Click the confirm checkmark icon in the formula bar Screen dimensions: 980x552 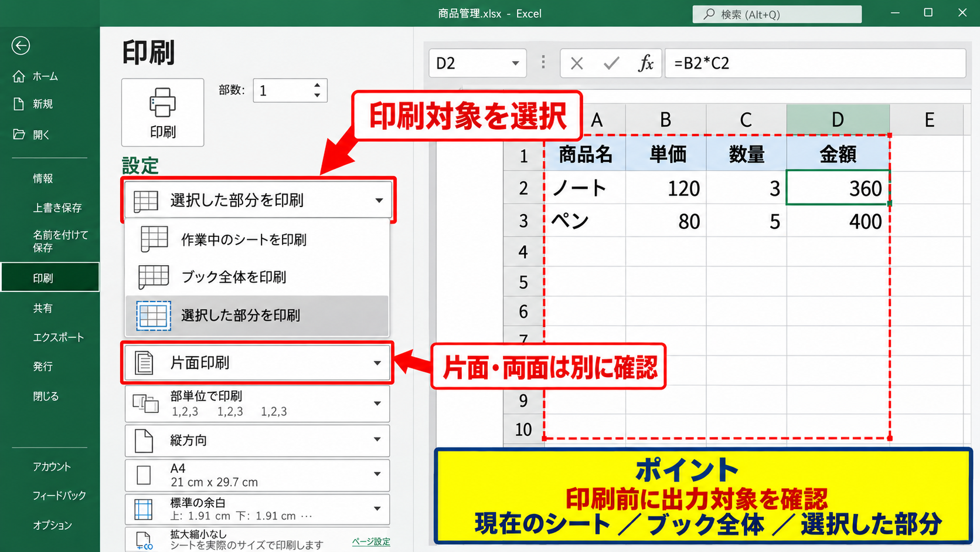611,63
